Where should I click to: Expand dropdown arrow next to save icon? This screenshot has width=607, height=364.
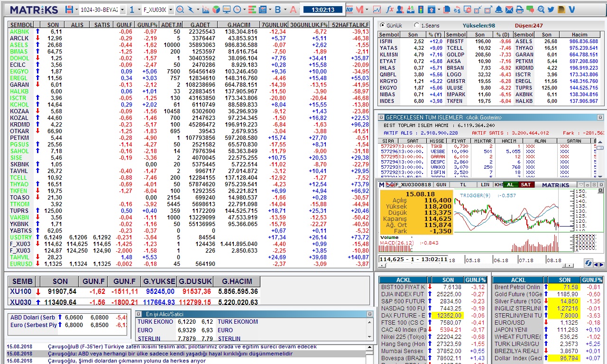click(76, 9)
